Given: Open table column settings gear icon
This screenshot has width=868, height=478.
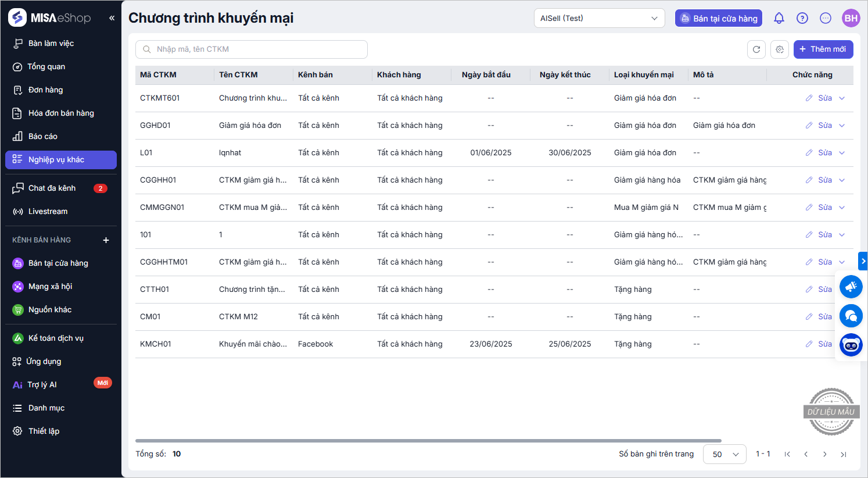Looking at the screenshot, I should 780,49.
